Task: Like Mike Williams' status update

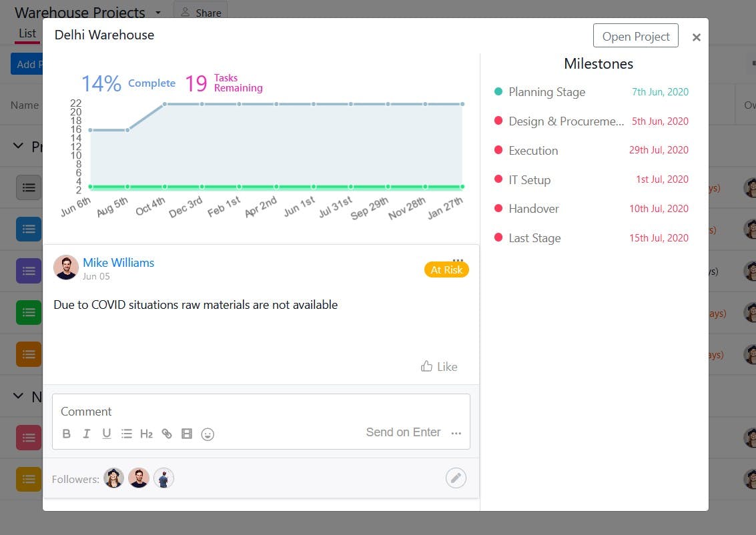Action: pyautogui.click(x=439, y=366)
